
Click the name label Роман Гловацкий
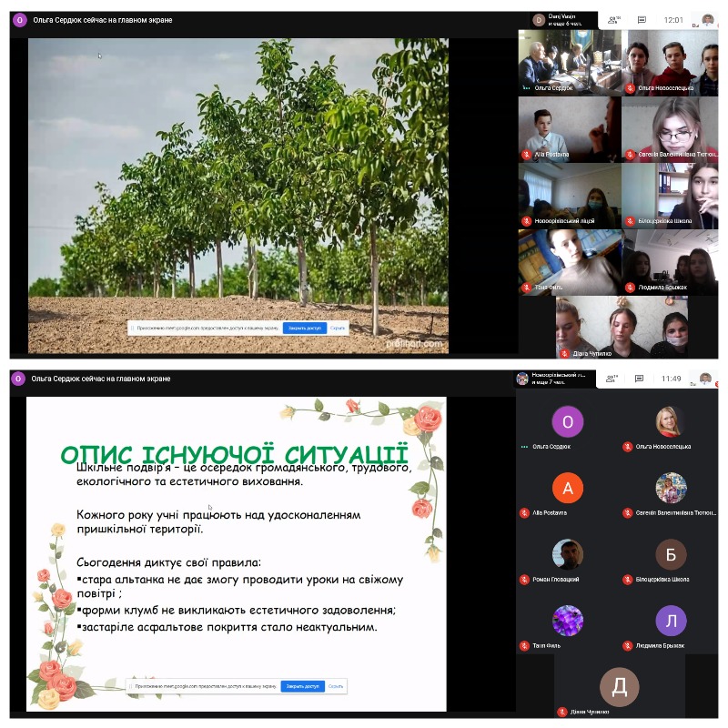click(555, 580)
